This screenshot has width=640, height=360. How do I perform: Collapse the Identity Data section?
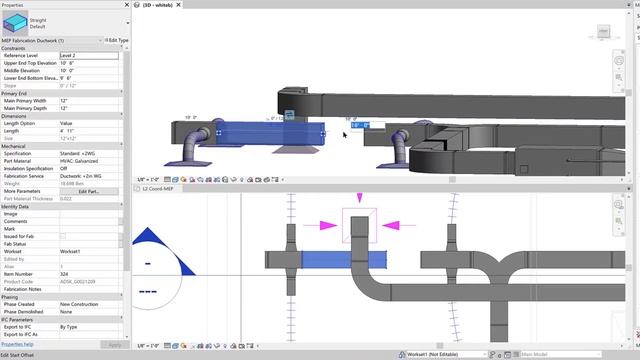(121, 206)
